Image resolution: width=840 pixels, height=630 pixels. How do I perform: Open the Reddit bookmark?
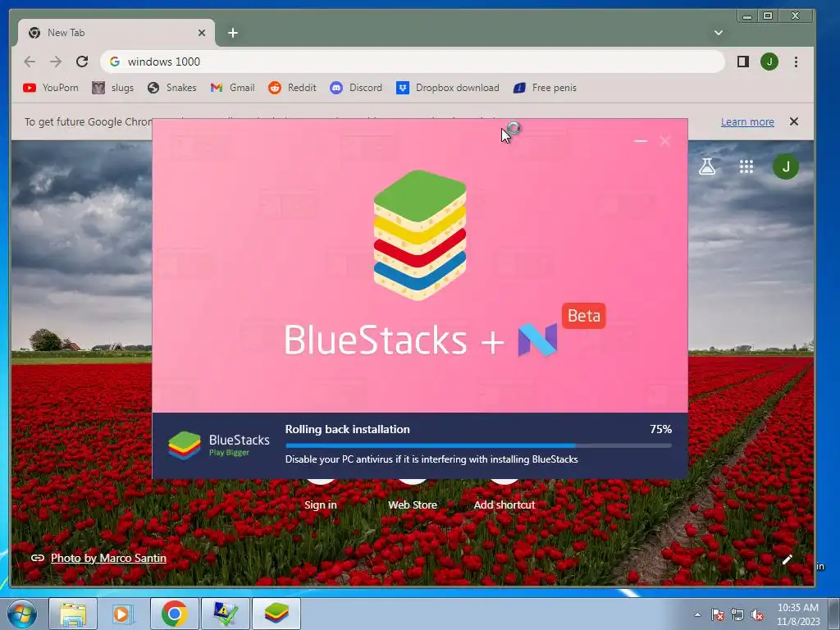(293, 88)
